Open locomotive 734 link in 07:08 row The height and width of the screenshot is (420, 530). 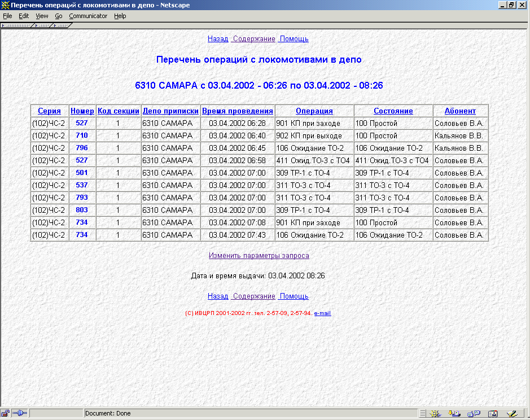82,222
